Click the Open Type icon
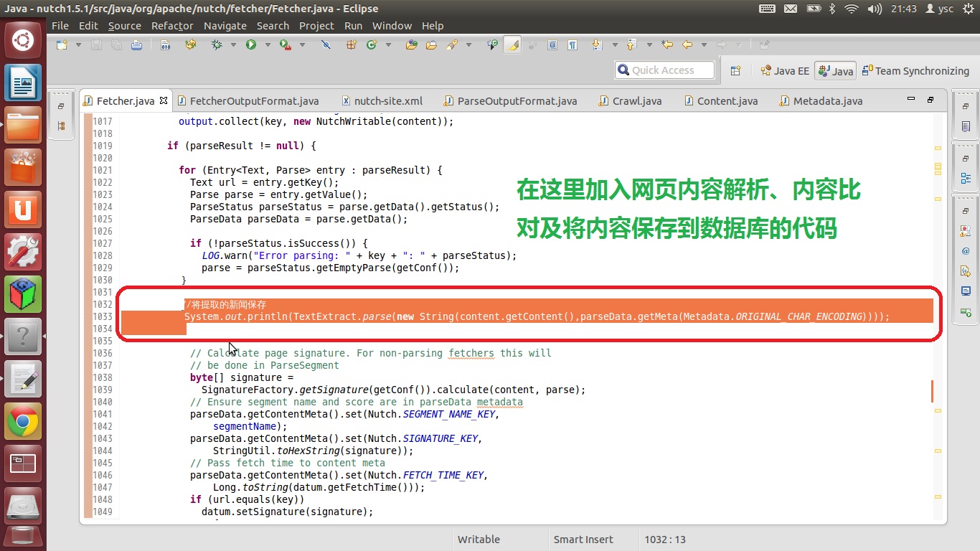Viewport: 980px width, 551px height. [x=412, y=45]
